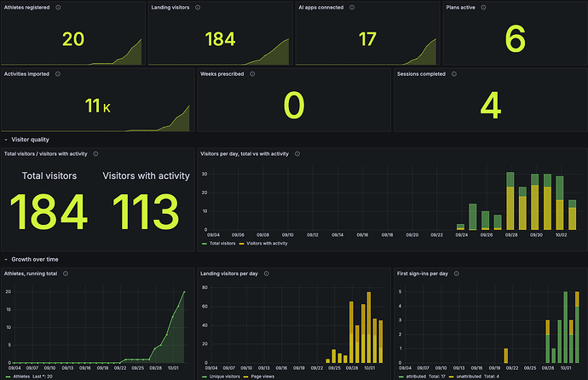Screen dimensions: 588x380
Task: Open info icon for Visitors per day panel
Action: click(297, 154)
